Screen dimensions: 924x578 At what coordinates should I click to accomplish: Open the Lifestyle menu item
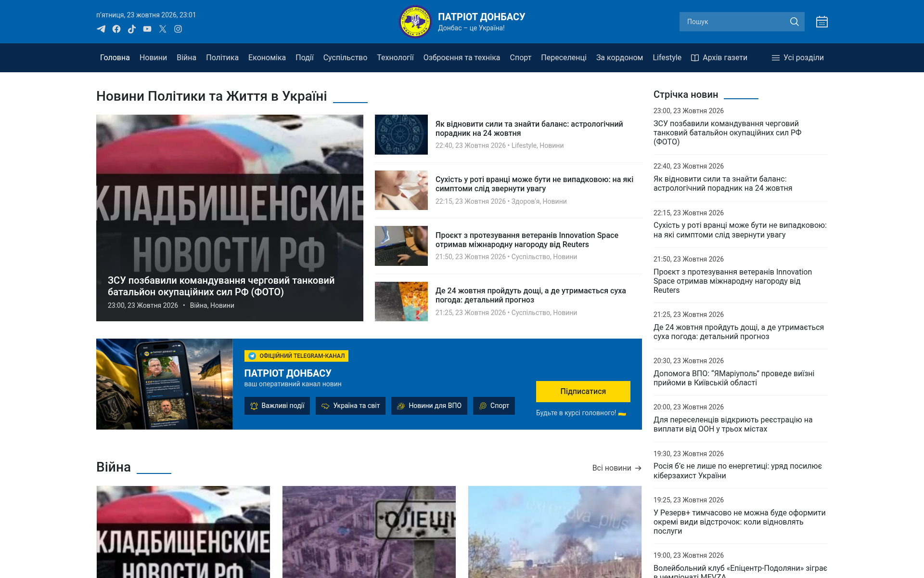click(x=667, y=57)
